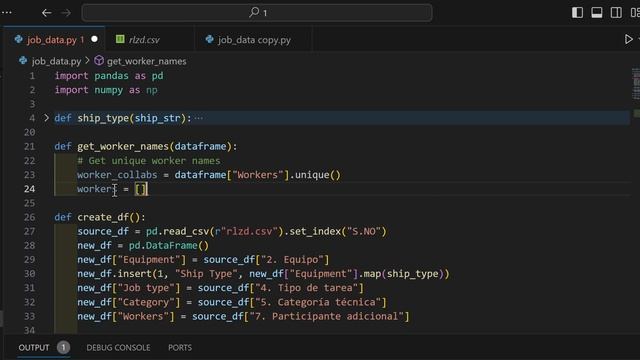640x360 pixels.
Task: Open the job_data copy.py tab
Action: 253,40
